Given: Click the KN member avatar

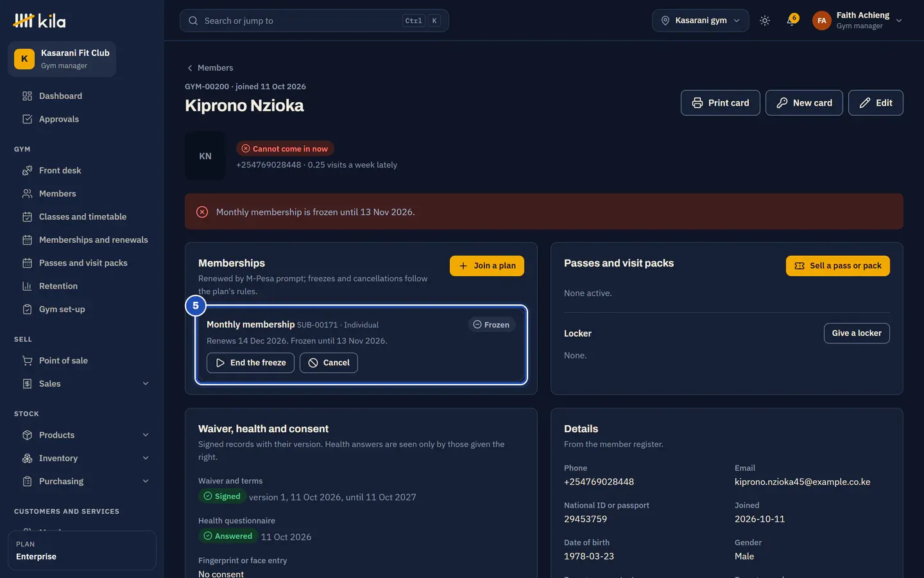Looking at the screenshot, I should click(x=205, y=156).
